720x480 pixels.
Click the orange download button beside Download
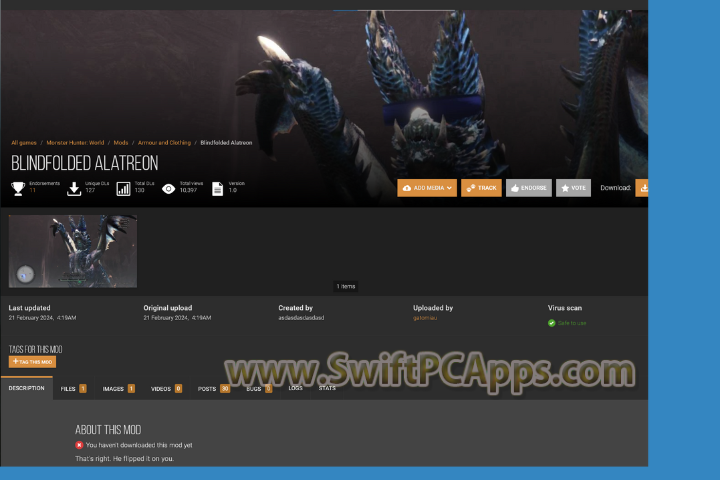pyautogui.click(x=641, y=188)
